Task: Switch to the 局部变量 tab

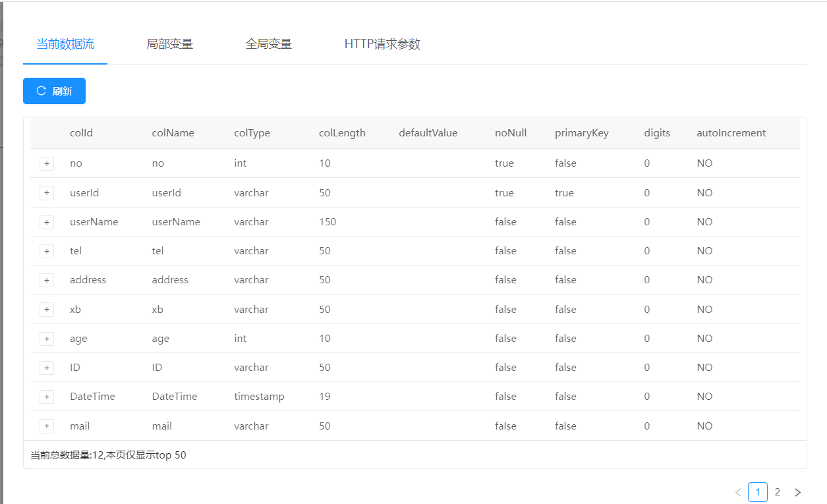Action: [169, 44]
